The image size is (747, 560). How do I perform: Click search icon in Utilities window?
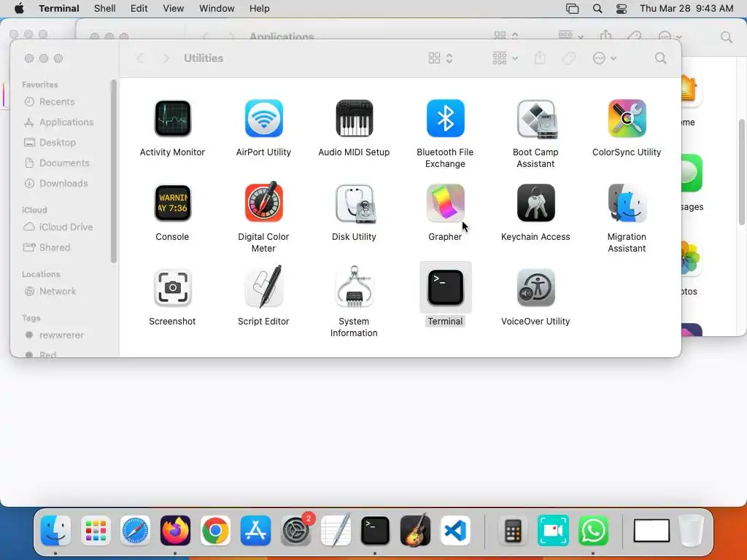[661, 58]
